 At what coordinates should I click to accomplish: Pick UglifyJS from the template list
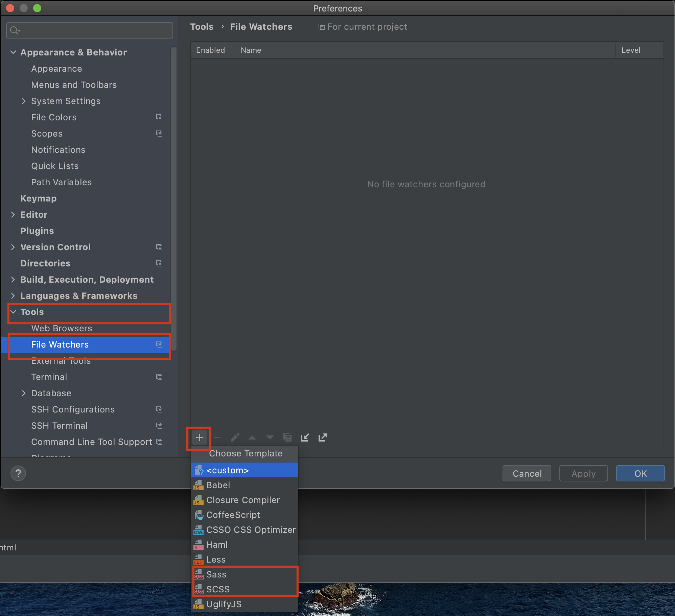(224, 604)
